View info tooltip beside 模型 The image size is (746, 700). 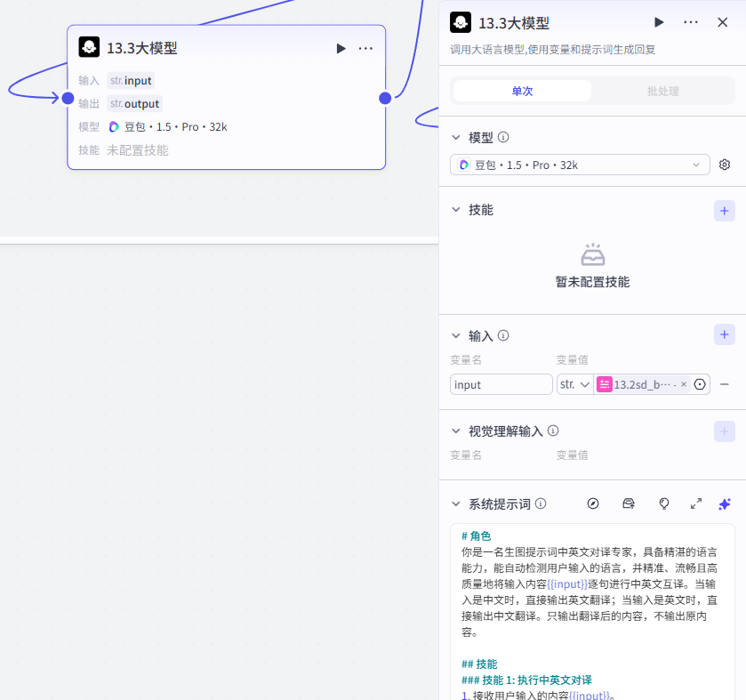(503, 137)
